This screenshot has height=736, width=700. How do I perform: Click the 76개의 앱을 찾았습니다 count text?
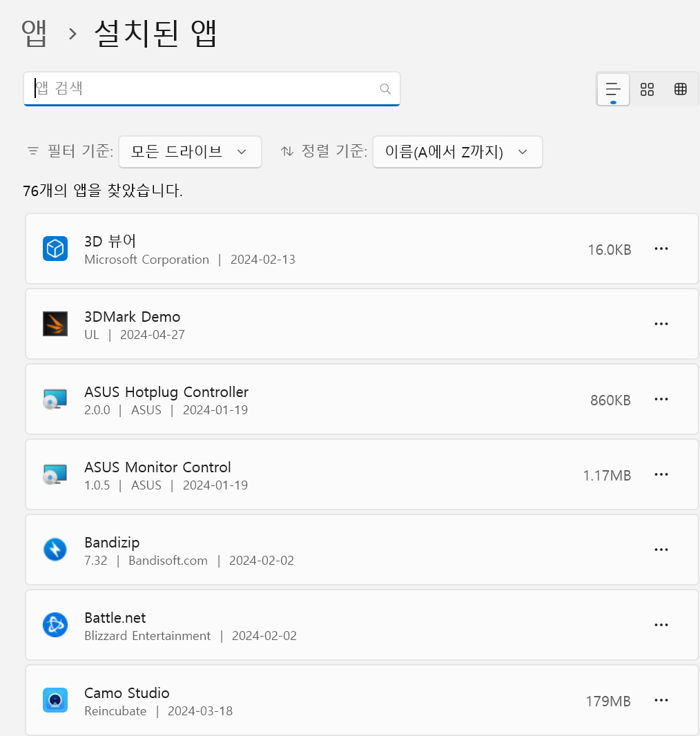[x=103, y=191]
